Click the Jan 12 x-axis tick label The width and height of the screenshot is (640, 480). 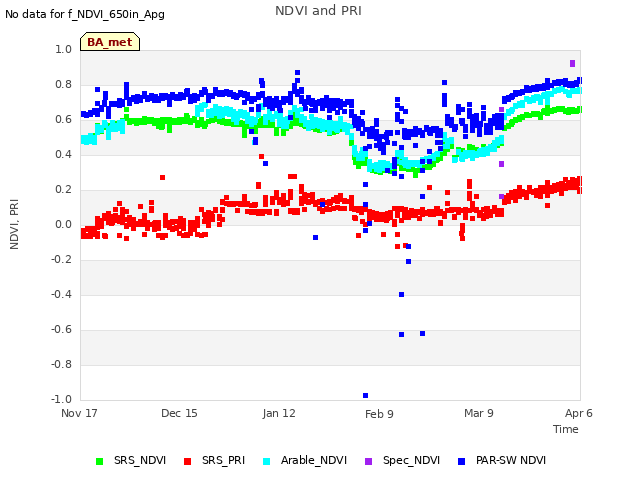[279, 413]
